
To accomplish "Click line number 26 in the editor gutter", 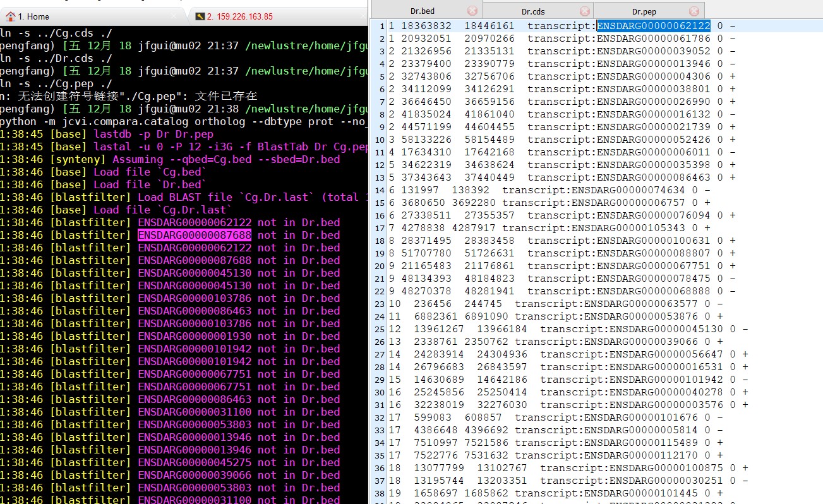I will click(379, 342).
